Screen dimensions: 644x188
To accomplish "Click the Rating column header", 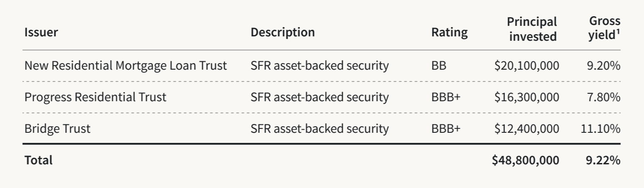I will 449,32.
